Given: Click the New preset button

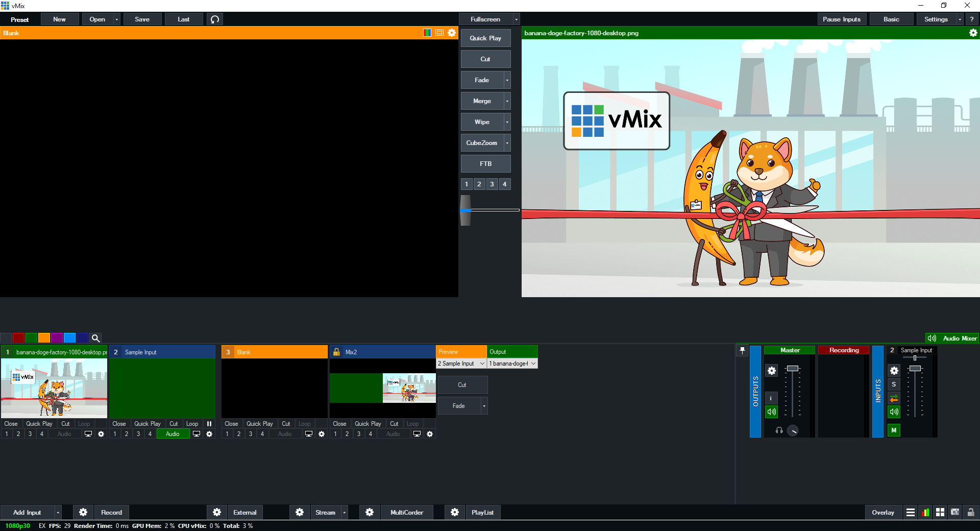Looking at the screenshot, I should (x=59, y=19).
